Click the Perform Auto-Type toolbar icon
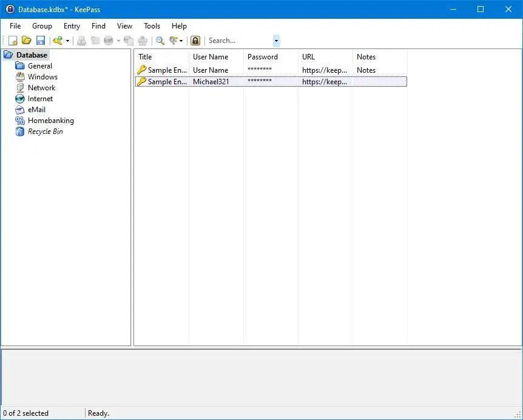 tap(143, 41)
